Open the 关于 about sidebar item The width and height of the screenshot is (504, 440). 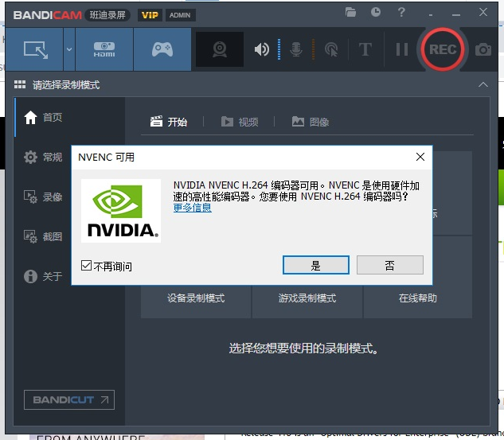click(43, 276)
